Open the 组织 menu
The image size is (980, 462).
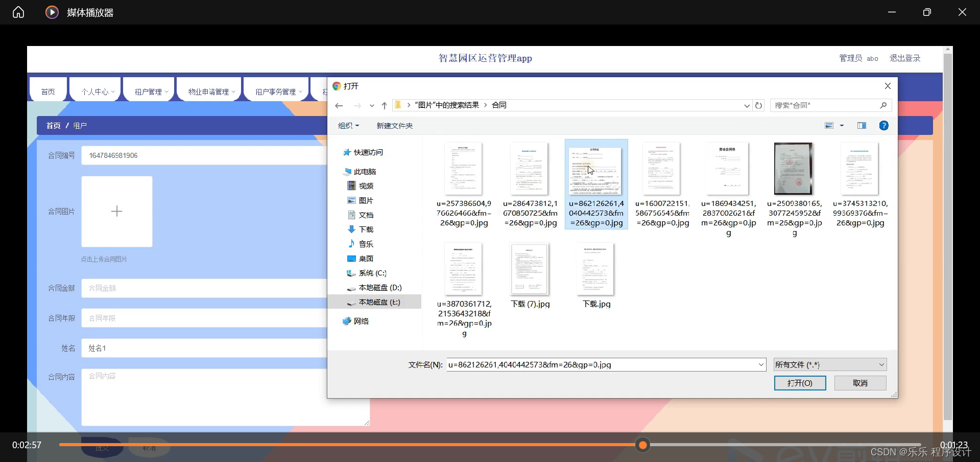(x=349, y=126)
